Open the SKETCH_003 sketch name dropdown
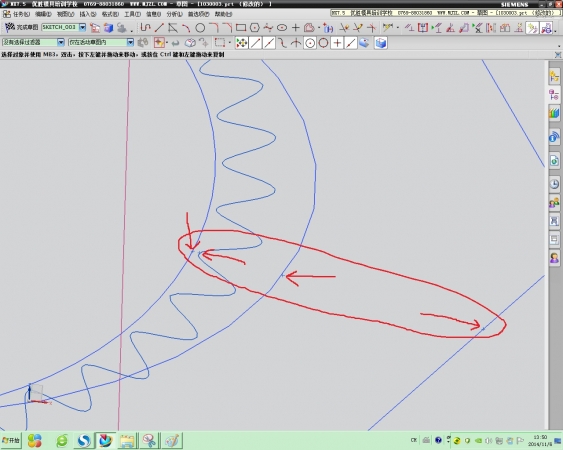This screenshot has width=563, height=450. (x=82, y=27)
